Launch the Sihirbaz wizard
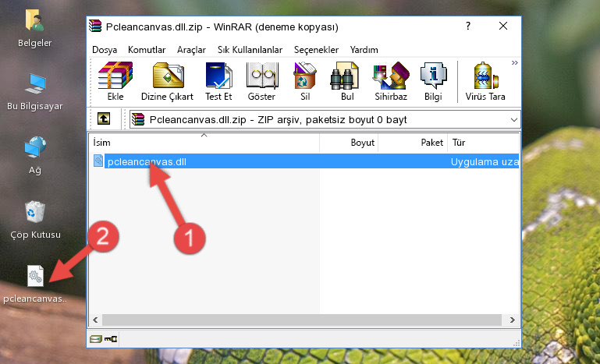The image size is (600, 364). point(391,81)
